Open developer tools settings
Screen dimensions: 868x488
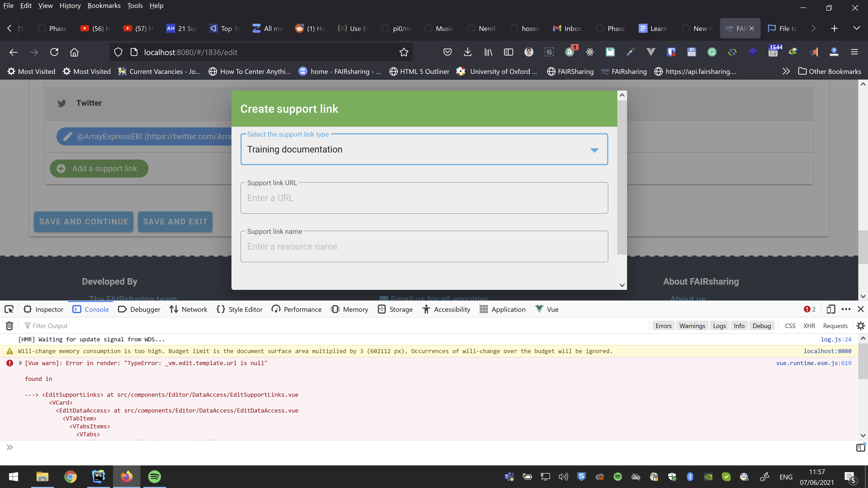point(860,325)
